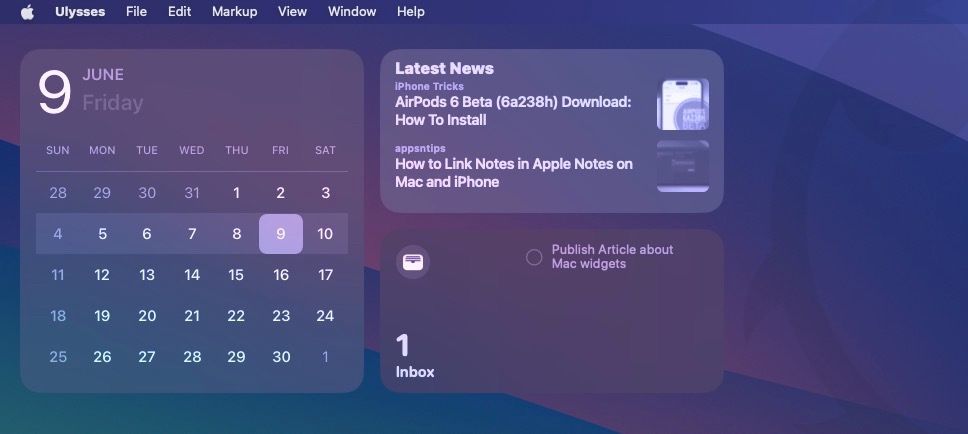Click the 1 Inbox count

click(x=403, y=346)
